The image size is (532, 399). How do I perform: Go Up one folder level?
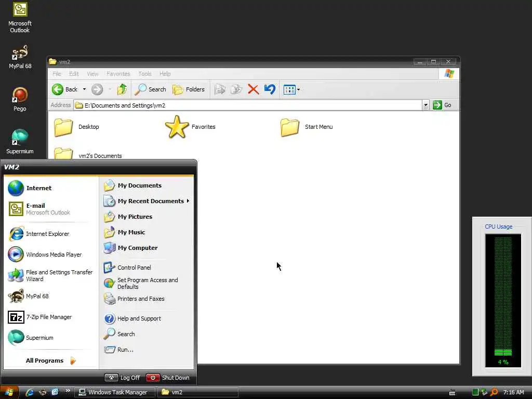pyautogui.click(x=122, y=89)
